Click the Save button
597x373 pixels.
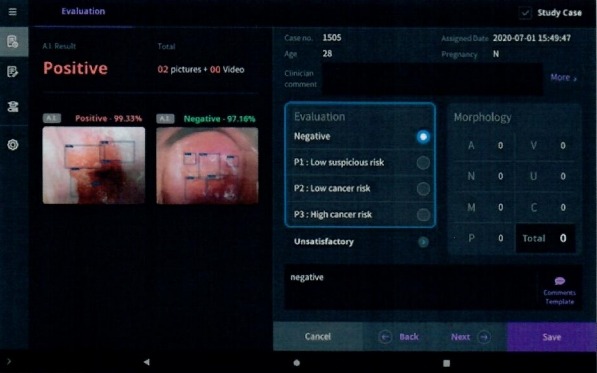coord(552,337)
